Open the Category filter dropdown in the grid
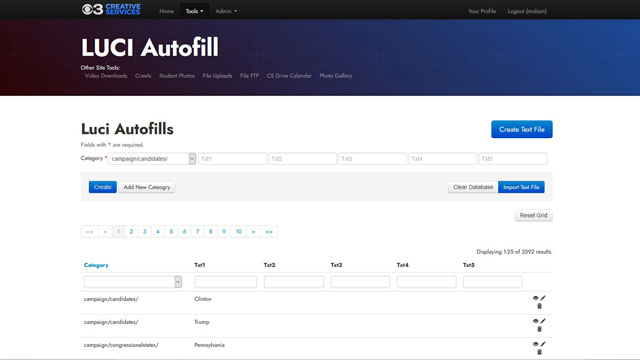Image resolution: width=640 pixels, height=360 pixels. pyautogui.click(x=133, y=282)
